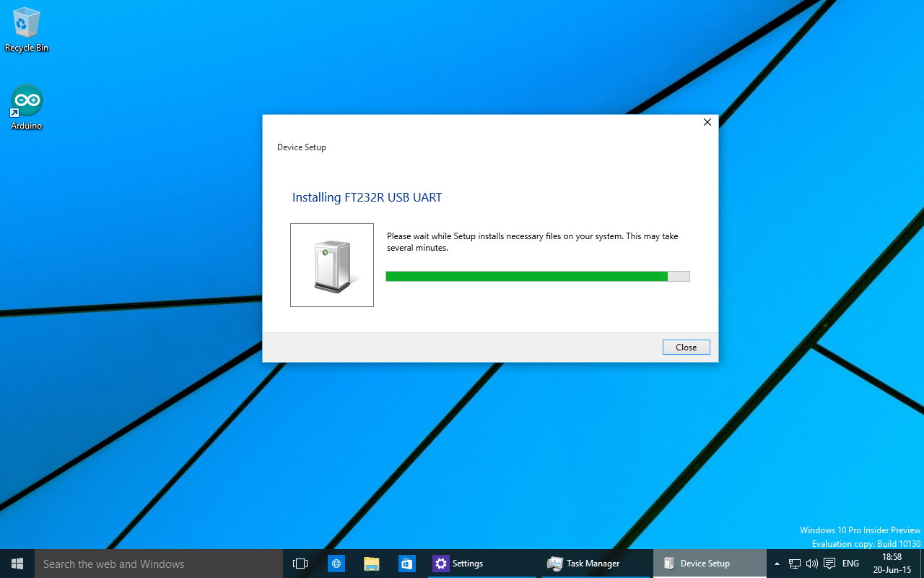Show hidden tray icons arrow
This screenshot has height=578, width=924.
click(x=777, y=564)
